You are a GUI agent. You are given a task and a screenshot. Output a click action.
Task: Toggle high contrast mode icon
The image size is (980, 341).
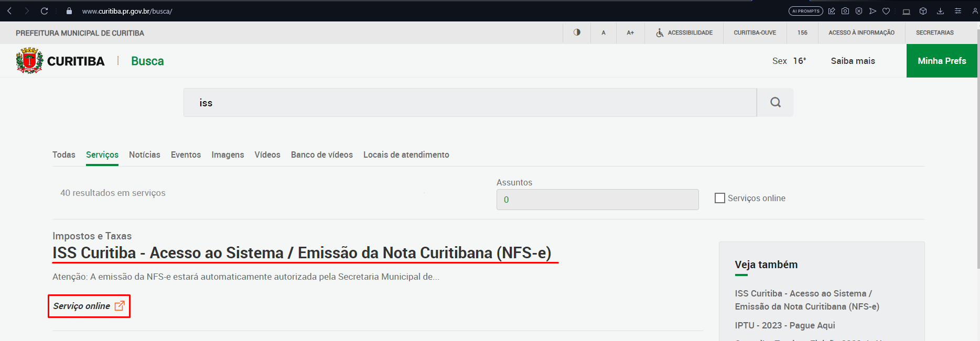(577, 32)
